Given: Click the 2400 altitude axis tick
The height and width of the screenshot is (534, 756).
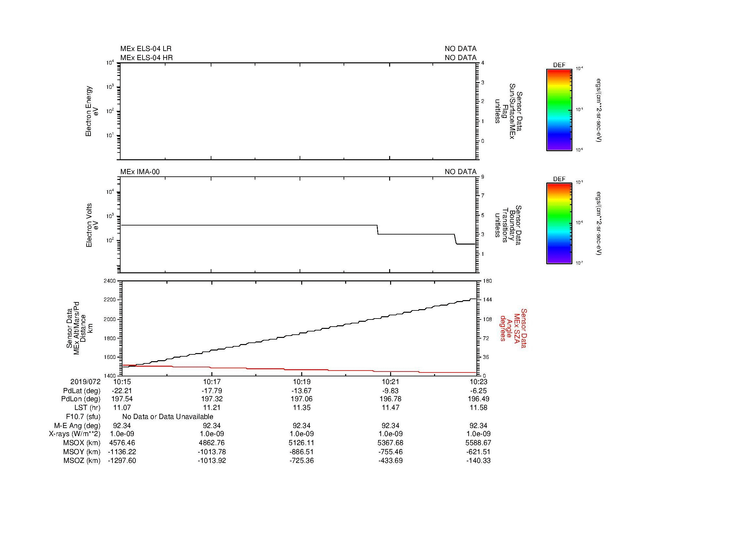Looking at the screenshot, I should point(110,281).
